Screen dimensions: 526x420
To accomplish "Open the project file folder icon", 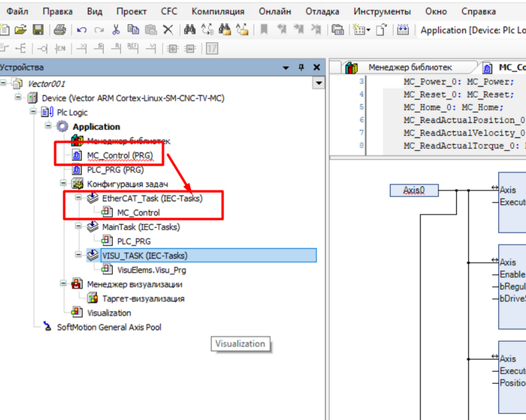I will [x=20, y=30].
